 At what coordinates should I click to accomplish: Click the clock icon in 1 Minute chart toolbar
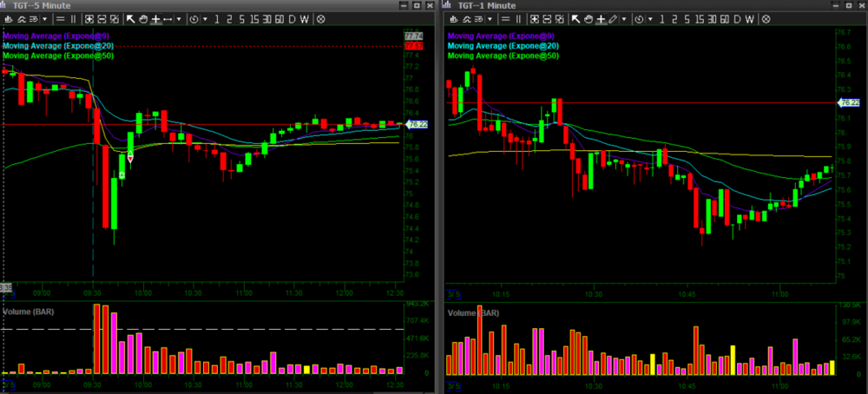tap(639, 18)
